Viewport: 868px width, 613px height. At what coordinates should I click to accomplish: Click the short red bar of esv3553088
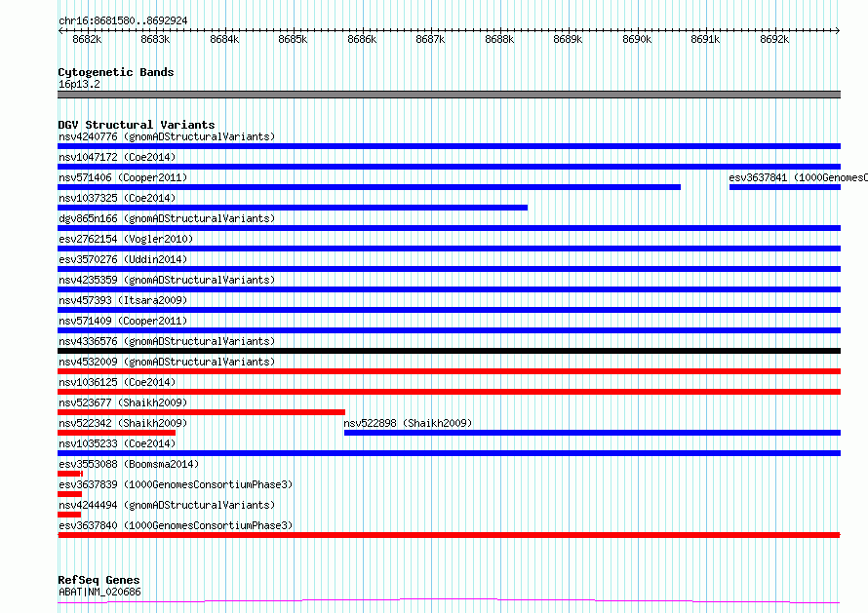pos(70,474)
